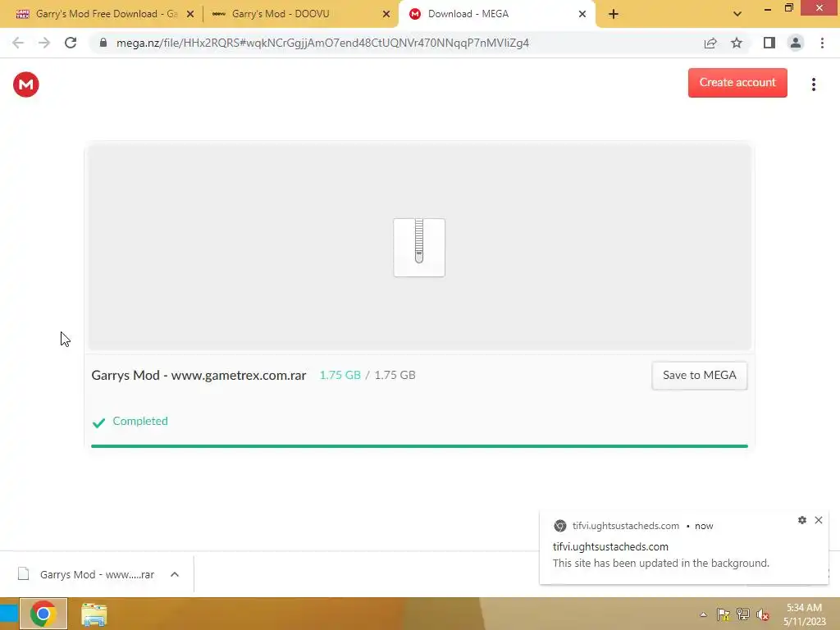Open notification settings gear icon
840x630 pixels.
[x=802, y=520]
